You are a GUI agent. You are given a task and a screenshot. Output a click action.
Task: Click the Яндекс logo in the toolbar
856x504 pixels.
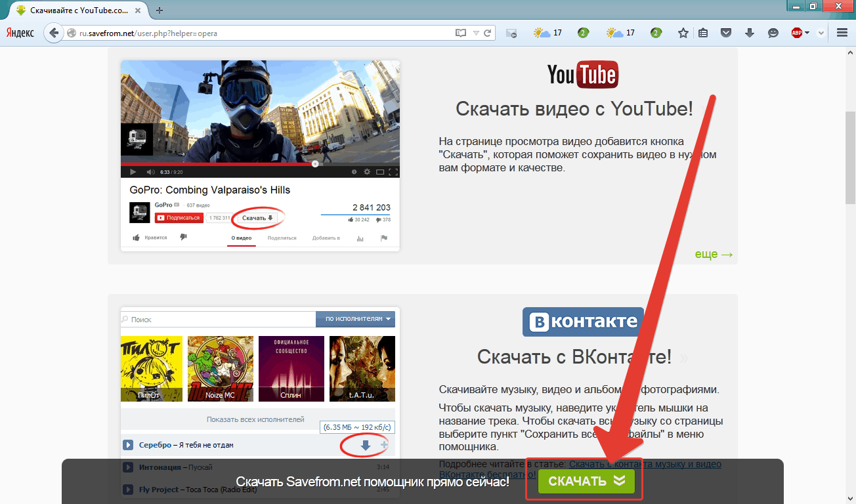point(21,33)
